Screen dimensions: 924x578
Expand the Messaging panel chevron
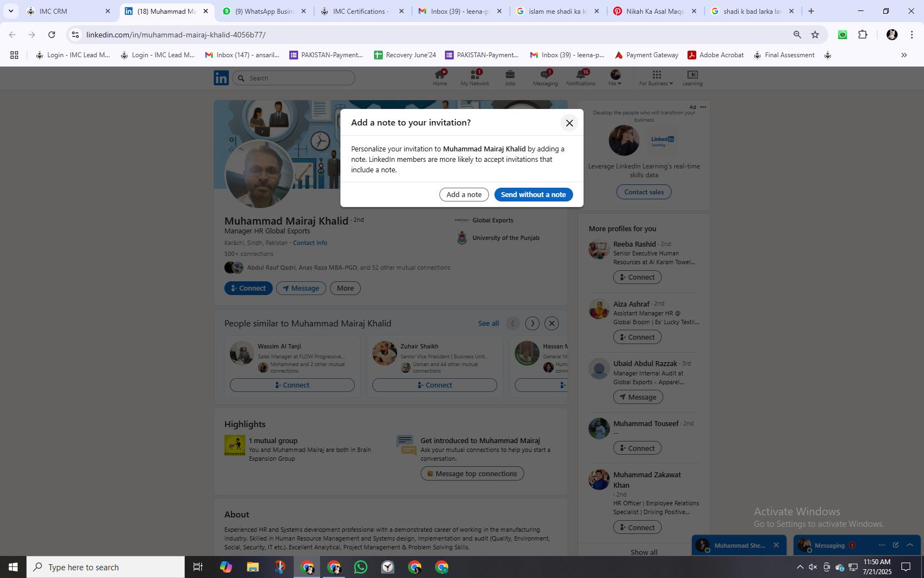910,545
